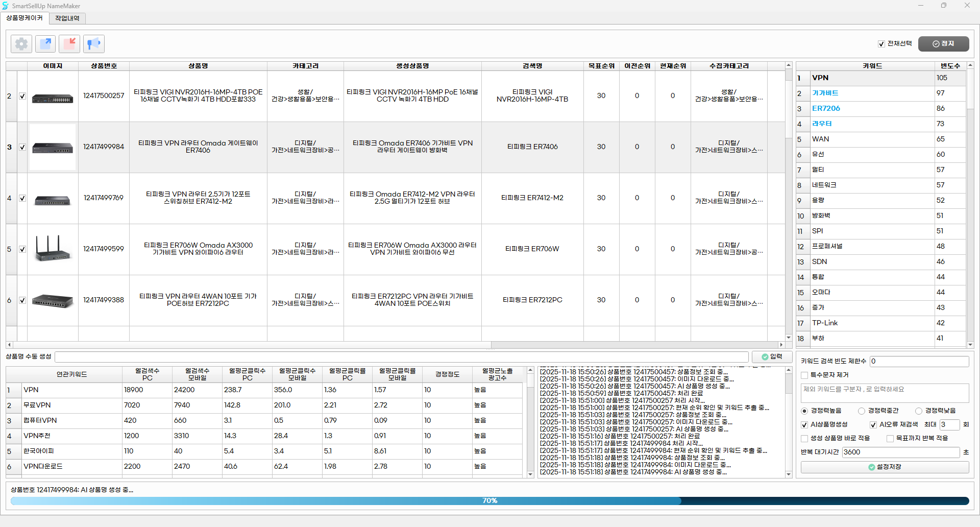Enable the 특수문자 제거 checkbox
This screenshot has width=980, height=527.
click(804, 375)
